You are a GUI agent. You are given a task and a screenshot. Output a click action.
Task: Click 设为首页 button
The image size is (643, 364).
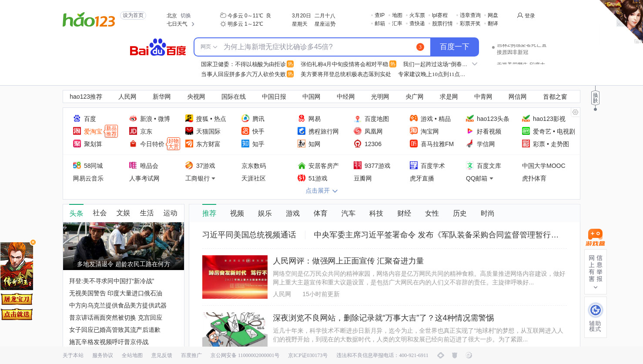[x=133, y=15]
